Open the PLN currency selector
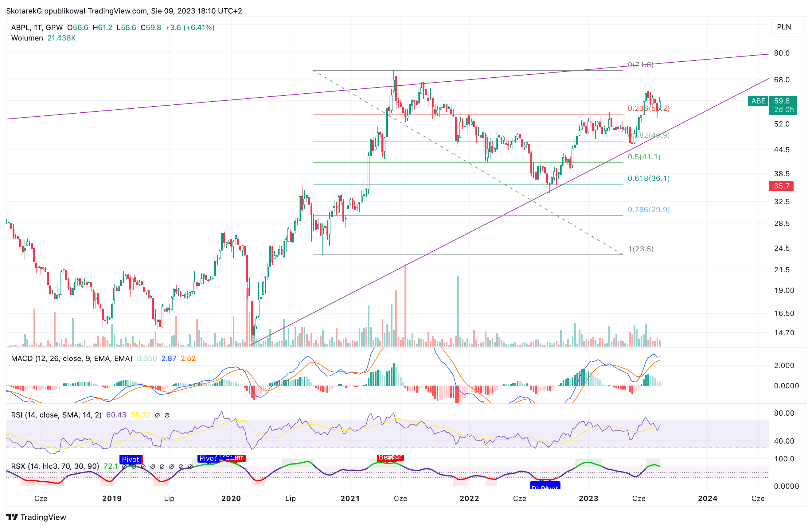The height and width of the screenshot is (528, 812). click(x=787, y=27)
